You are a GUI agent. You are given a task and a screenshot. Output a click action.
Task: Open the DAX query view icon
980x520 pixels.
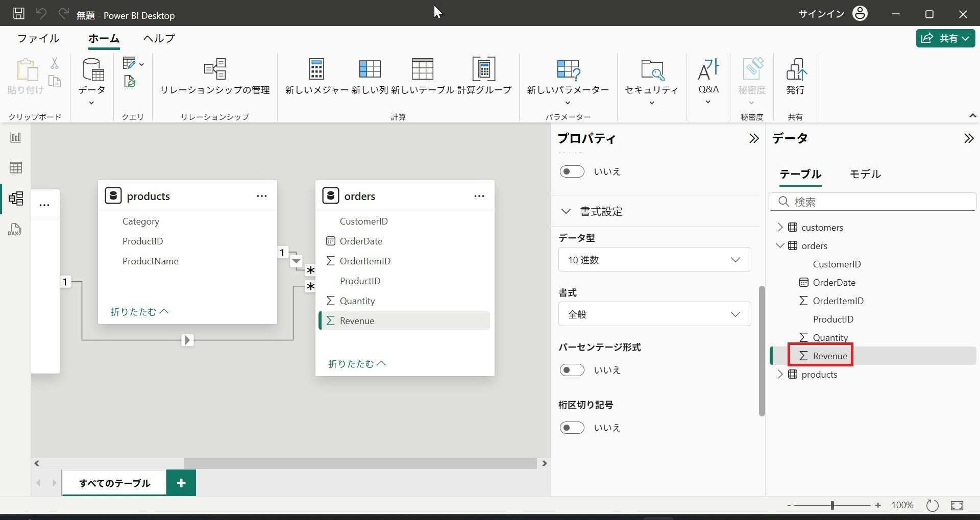tap(15, 229)
